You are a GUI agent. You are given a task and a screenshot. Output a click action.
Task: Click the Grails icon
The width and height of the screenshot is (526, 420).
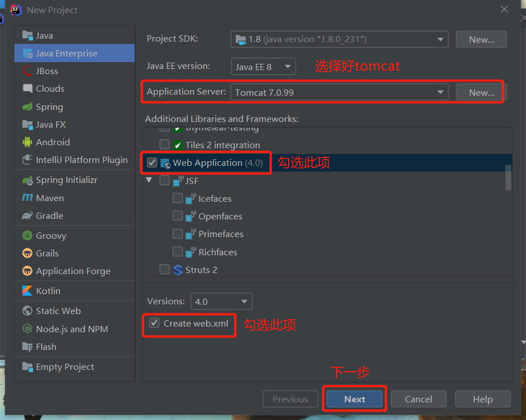(27, 253)
